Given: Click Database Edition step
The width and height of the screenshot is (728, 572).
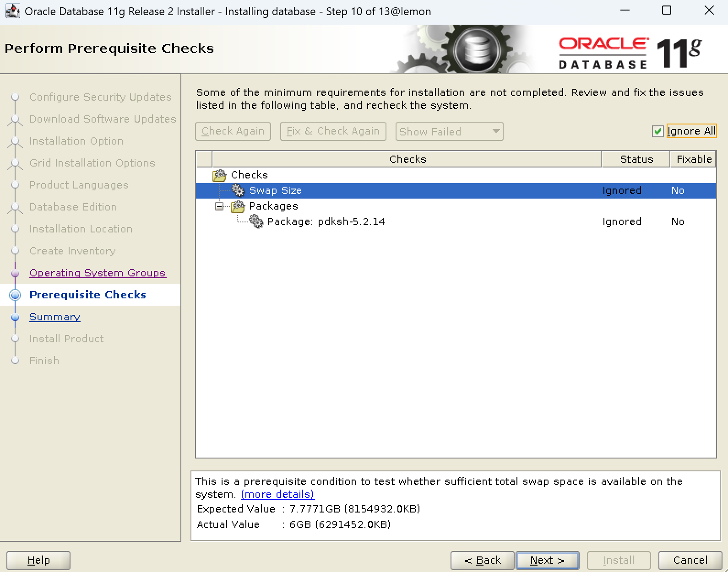Looking at the screenshot, I should coord(73,207).
